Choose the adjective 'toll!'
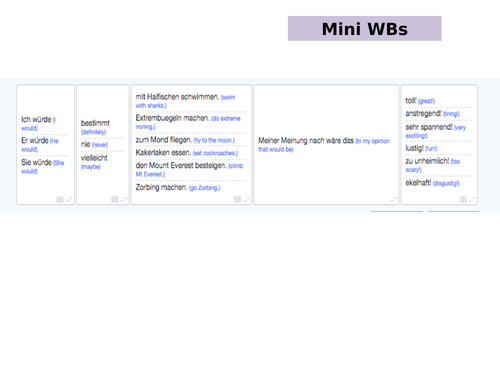The image size is (500, 375). [x=411, y=100]
